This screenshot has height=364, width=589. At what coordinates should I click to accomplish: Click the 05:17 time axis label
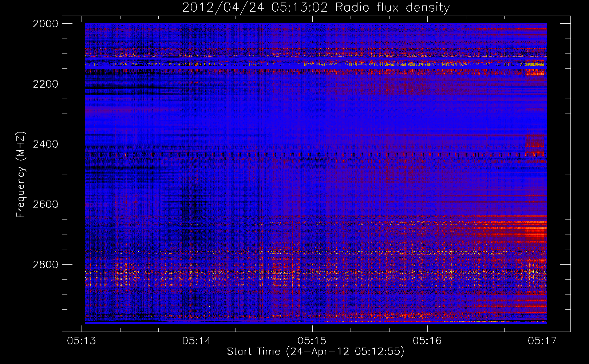tap(542, 341)
